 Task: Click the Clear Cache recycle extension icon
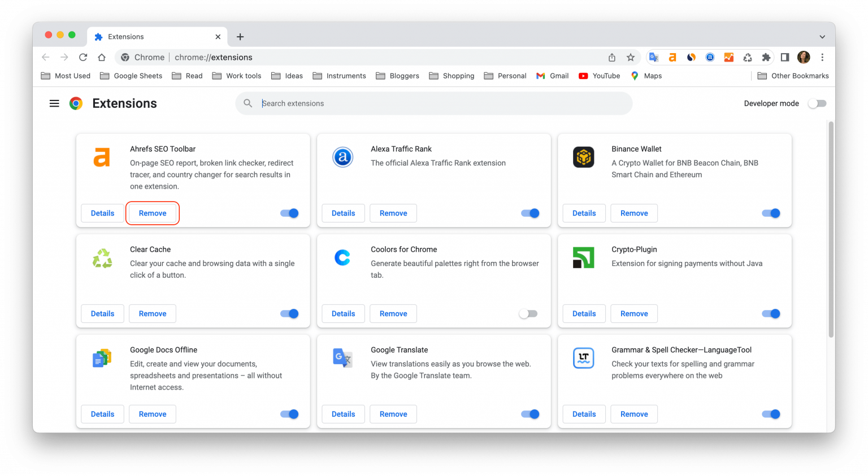click(x=102, y=257)
